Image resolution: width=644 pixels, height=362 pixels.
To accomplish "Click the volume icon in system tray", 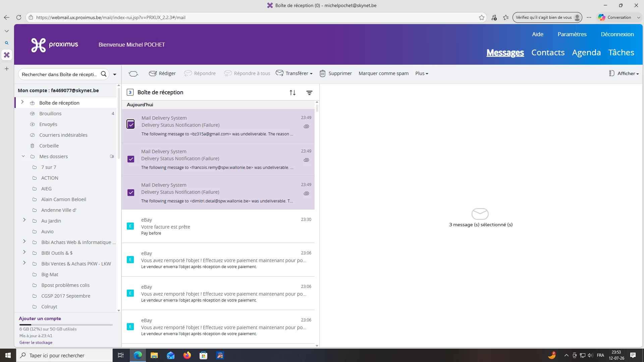I will [590, 355].
